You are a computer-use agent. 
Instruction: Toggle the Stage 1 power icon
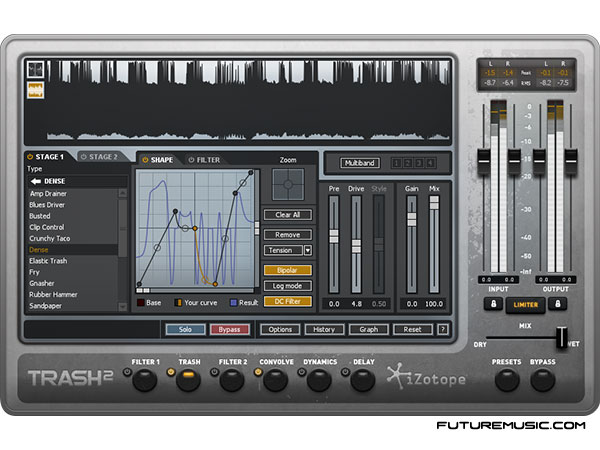[x=30, y=157]
